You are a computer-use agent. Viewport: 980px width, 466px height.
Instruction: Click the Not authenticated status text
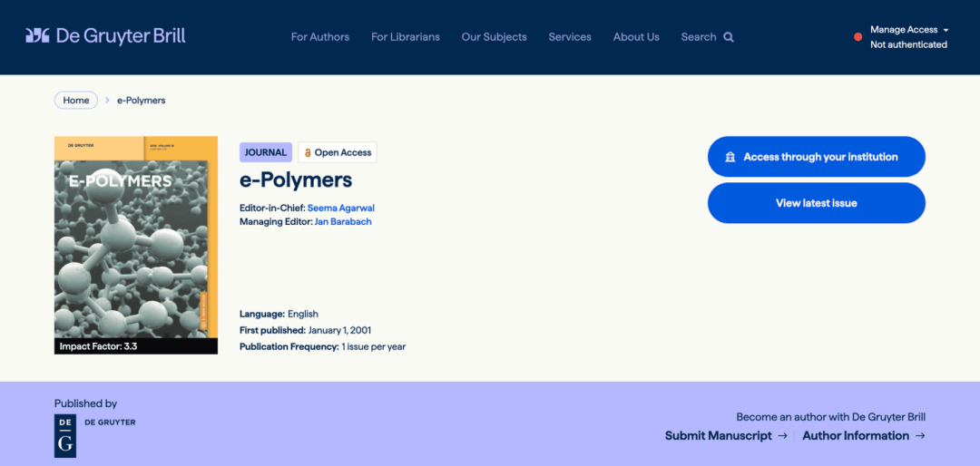908,44
